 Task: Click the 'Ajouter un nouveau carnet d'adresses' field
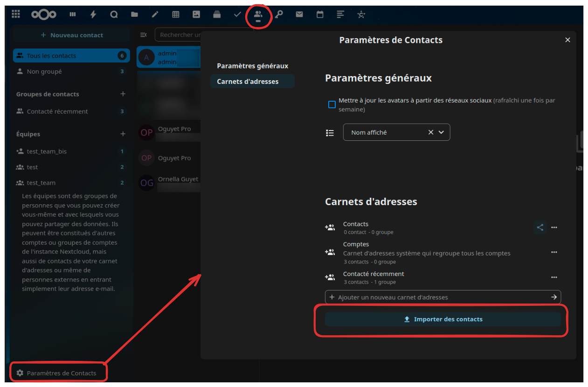tap(438, 297)
